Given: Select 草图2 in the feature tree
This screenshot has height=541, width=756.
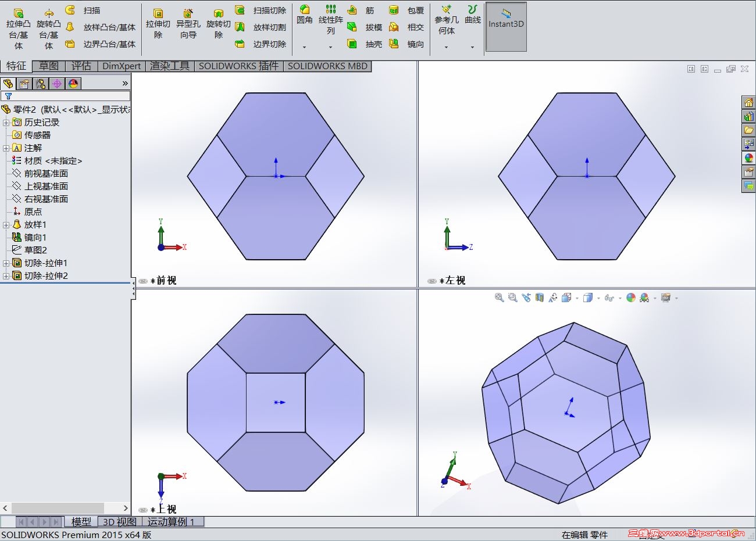Looking at the screenshot, I should pos(30,250).
